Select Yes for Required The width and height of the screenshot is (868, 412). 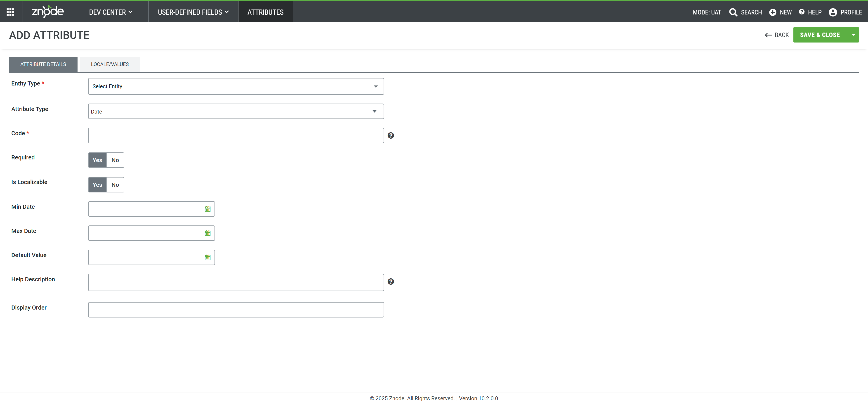[97, 160]
